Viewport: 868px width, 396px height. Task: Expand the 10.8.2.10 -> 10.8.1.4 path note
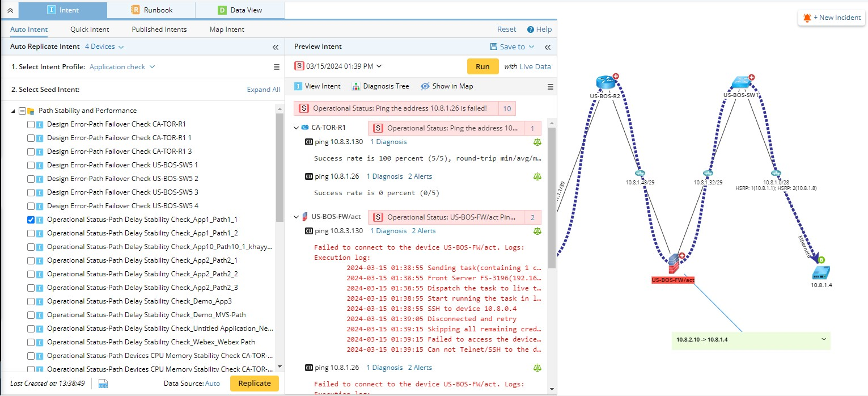click(823, 339)
